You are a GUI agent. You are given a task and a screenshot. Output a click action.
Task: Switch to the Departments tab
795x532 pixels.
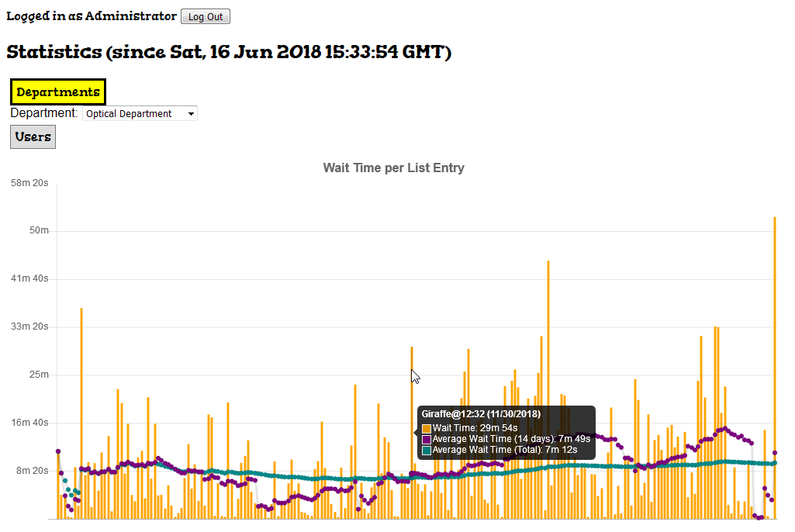[58, 92]
